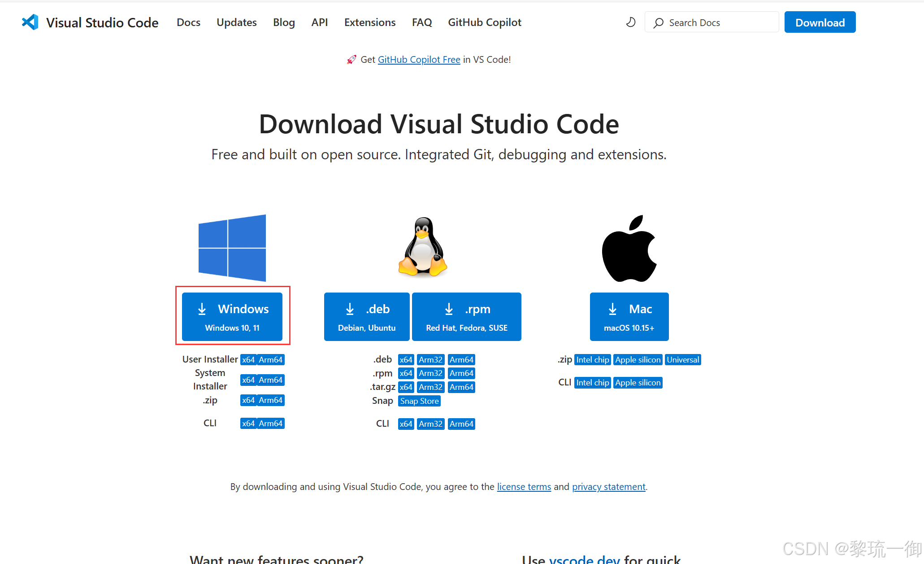Toggle the dark theme moon icon
The image size is (924, 564).
631,22
